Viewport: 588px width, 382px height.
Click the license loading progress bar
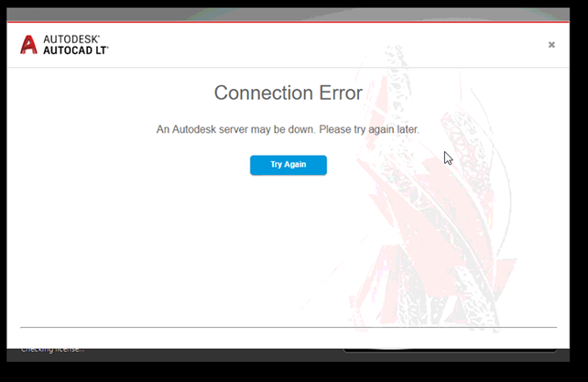point(450,351)
